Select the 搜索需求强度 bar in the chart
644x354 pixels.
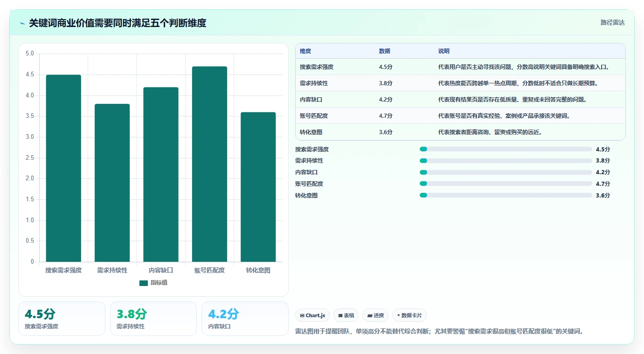point(63,168)
